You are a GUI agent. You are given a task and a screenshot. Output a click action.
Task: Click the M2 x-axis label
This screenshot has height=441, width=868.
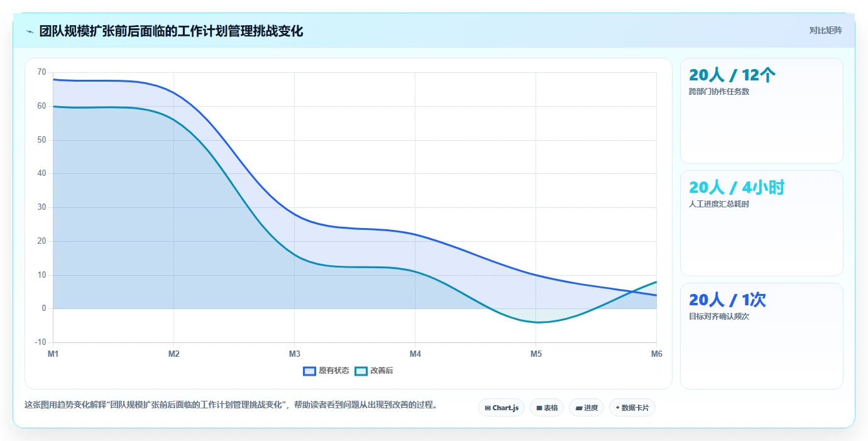(x=174, y=354)
